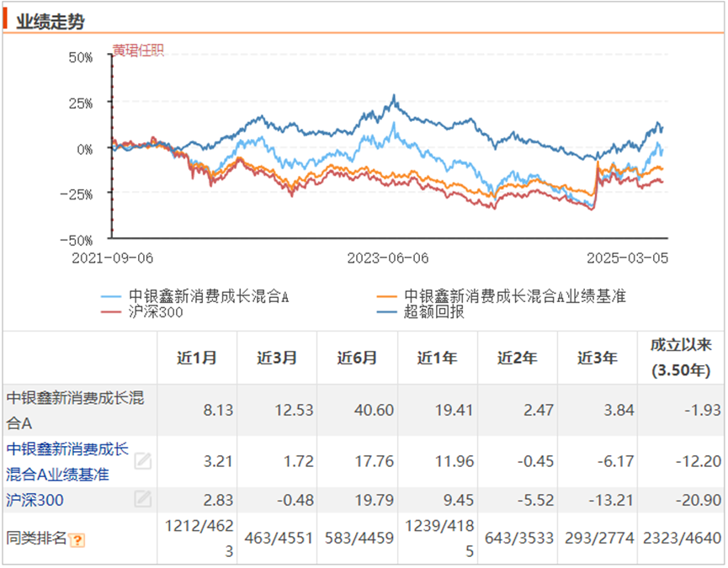Click the -0.48 value in 沪深300 row
Image resolution: width=728 pixels, height=568 pixels.
click(295, 500)
